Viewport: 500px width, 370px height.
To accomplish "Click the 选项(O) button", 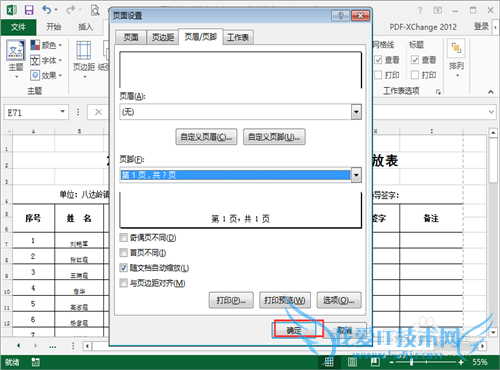I will pos(339,301).
